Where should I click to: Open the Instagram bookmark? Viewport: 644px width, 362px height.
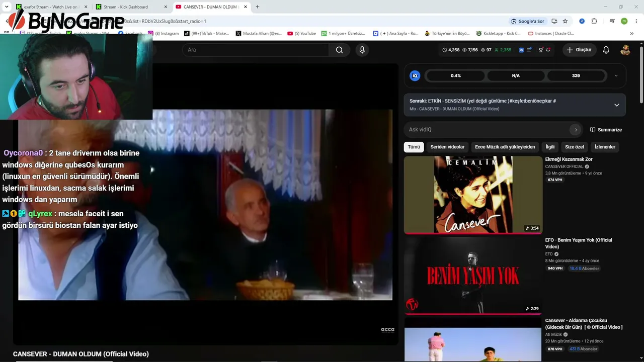(x=163, y=34)
